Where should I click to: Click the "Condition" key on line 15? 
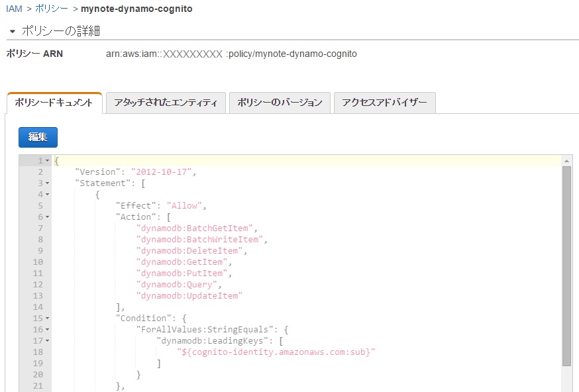coord(143,318)
